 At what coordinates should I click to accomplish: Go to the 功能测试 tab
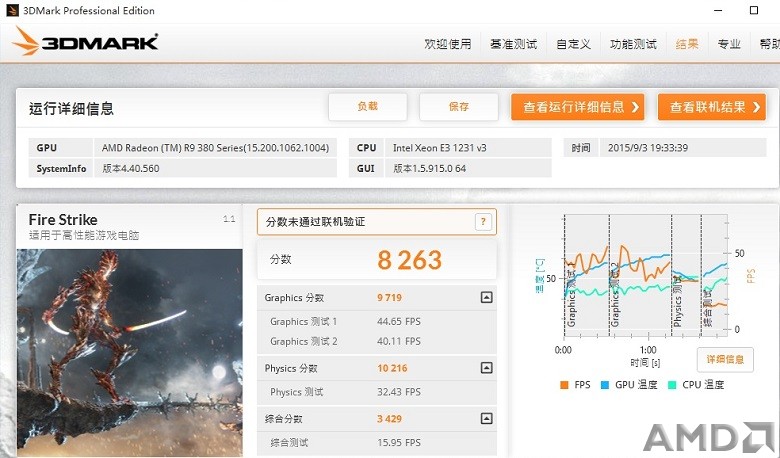click(x=633, y=44)
